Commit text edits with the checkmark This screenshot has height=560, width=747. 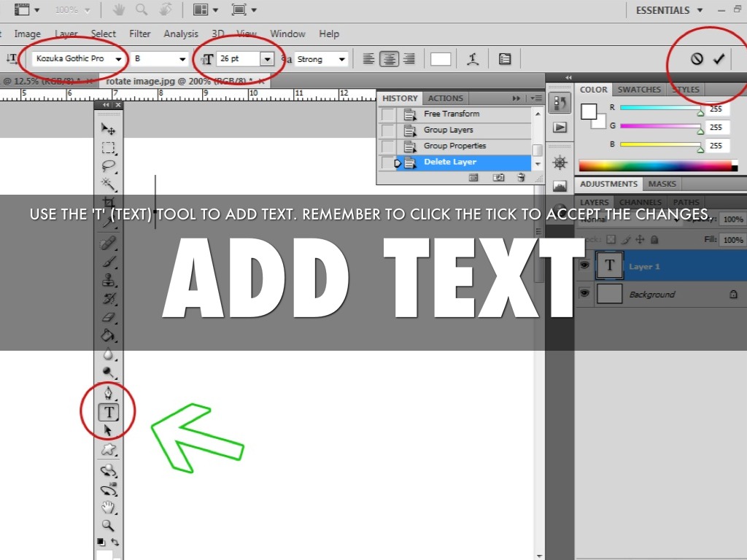click(x=719, y=59)
